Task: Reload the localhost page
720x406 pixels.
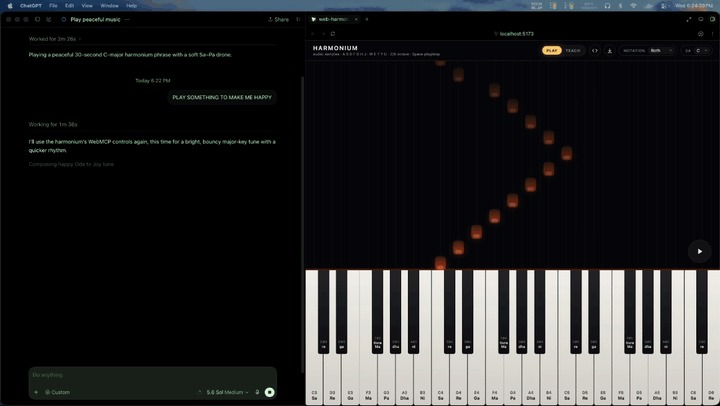Action: coord(332,34)
